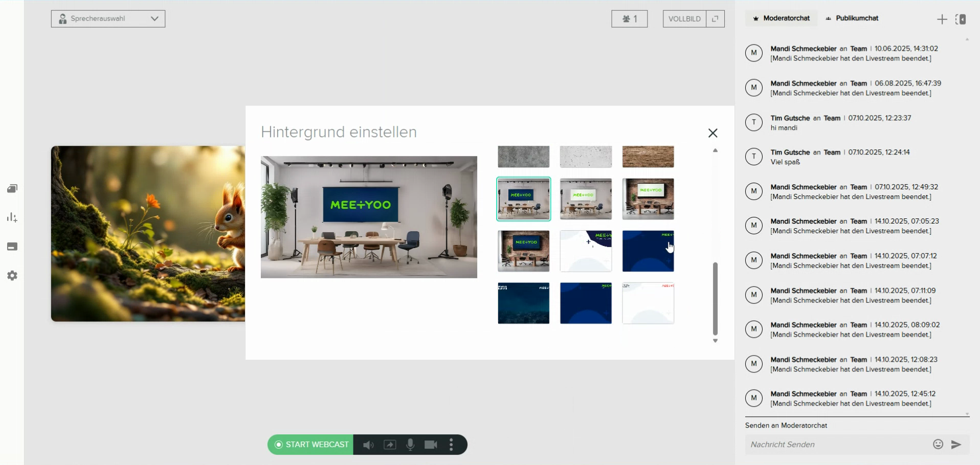980x465 pixels.
Task: Click the Nachricht Senden input field
Action: [x=836, y=445]
